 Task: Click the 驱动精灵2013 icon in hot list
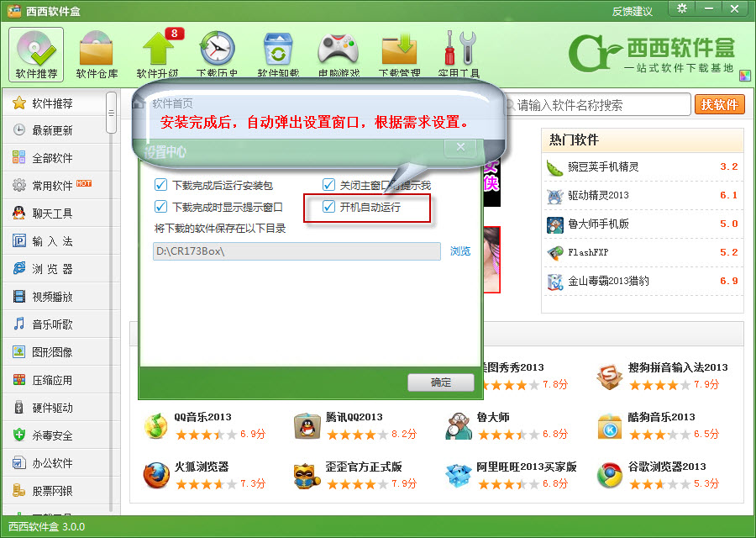[555, 196]
